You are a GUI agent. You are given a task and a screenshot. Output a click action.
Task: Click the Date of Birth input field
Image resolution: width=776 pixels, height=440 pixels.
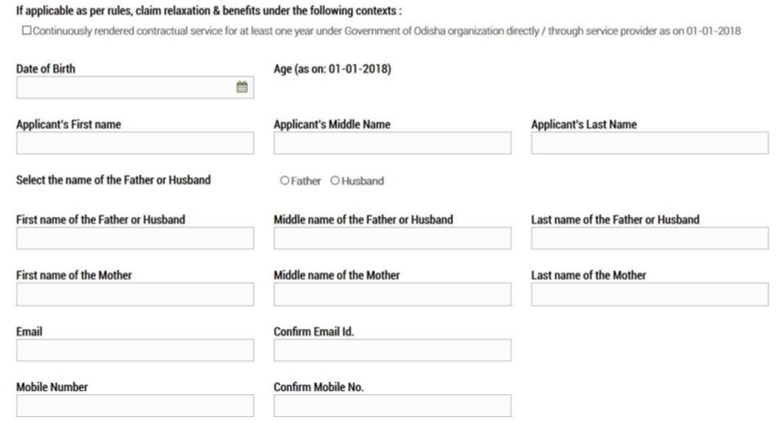(135, 88)
